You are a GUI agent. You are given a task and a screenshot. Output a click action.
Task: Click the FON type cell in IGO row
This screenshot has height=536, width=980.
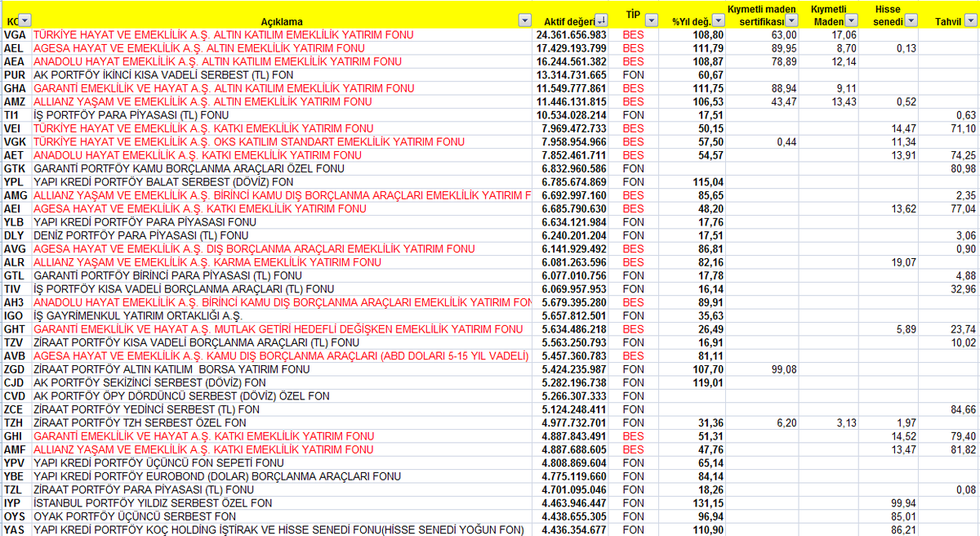pos(634,316)
